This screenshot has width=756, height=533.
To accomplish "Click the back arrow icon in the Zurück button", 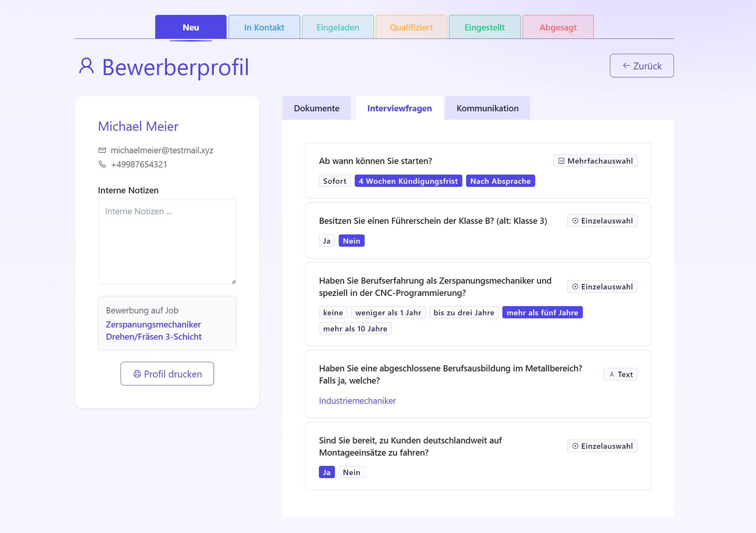I will [x=626, y=66].
